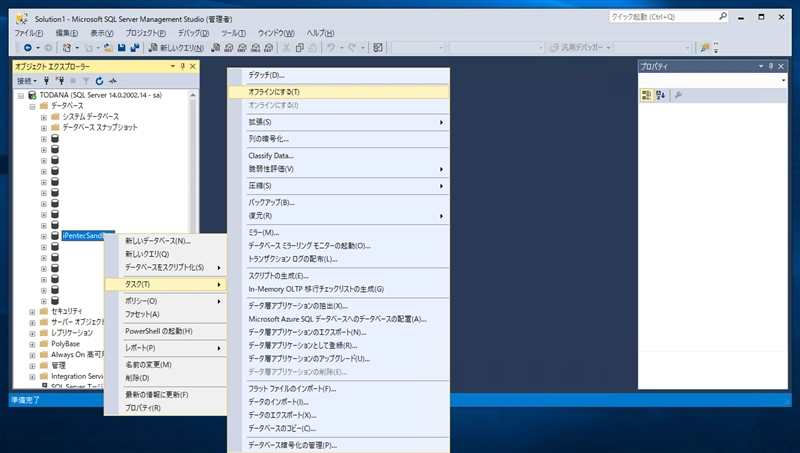Open the 圧縮(S) submenu
The height and width of the screenshot is (453, 800).
click(x=339, y=186)
